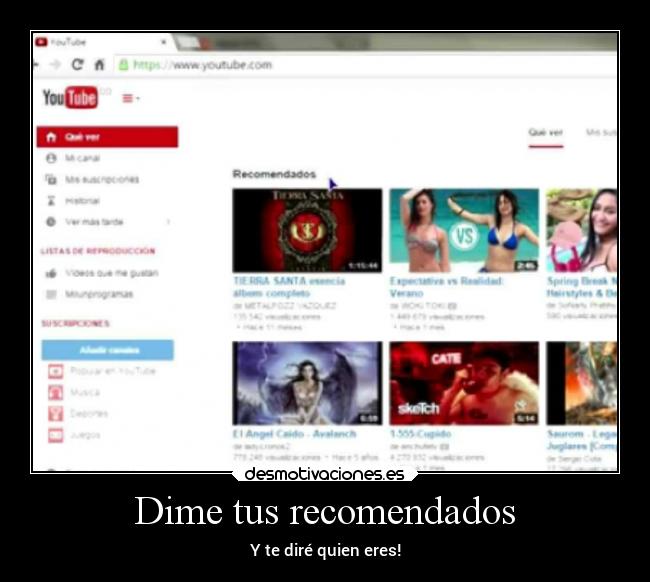
Task: Open Historial in the sidebar
Action: point(82,201)
